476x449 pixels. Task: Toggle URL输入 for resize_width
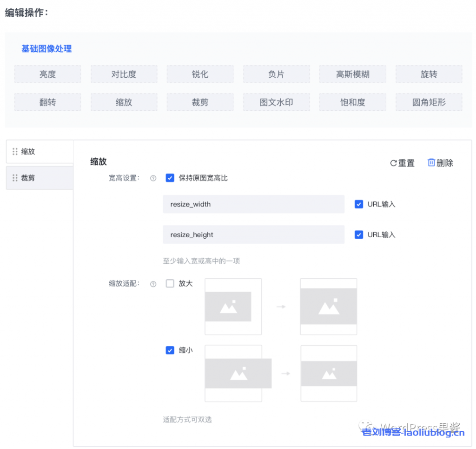coord(358,204)
